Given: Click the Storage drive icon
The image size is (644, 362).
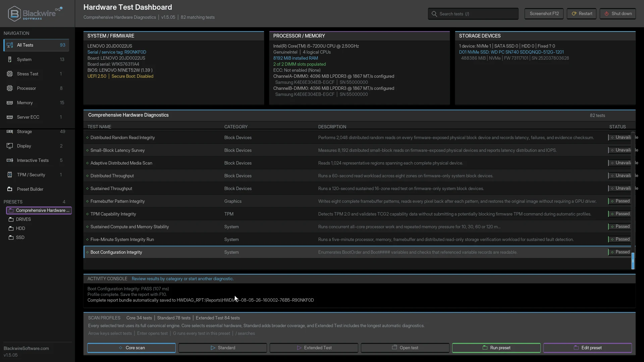Looking at the screenshot, I should click(10, 132).
